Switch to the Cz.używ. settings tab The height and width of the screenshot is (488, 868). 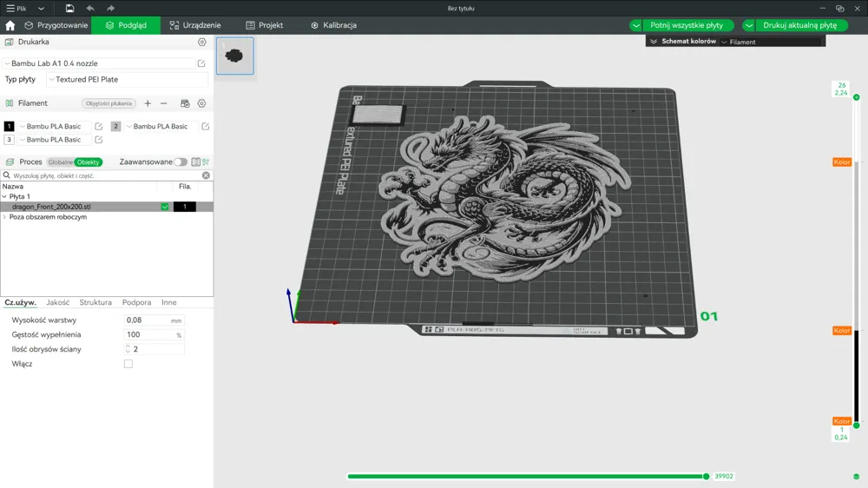click(x=21, y=302)
